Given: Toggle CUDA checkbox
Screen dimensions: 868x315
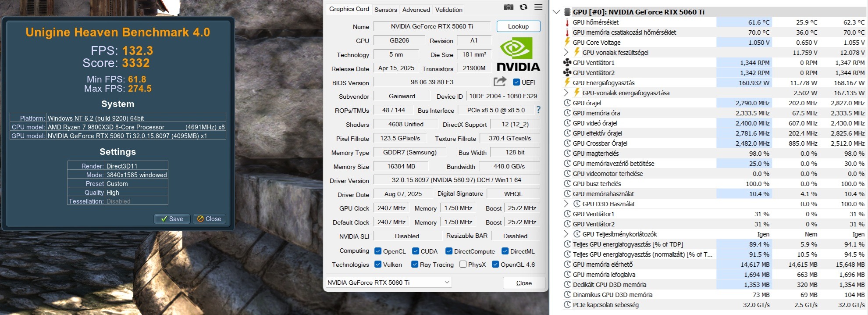Looking at the screenshot, I should coord(416,251).
